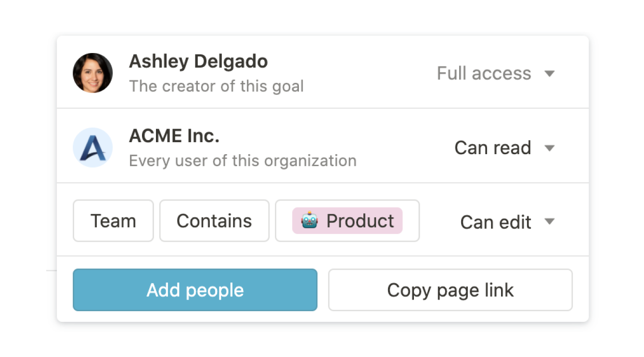Click Ashley Delgado's profile photo

point(93,73)
